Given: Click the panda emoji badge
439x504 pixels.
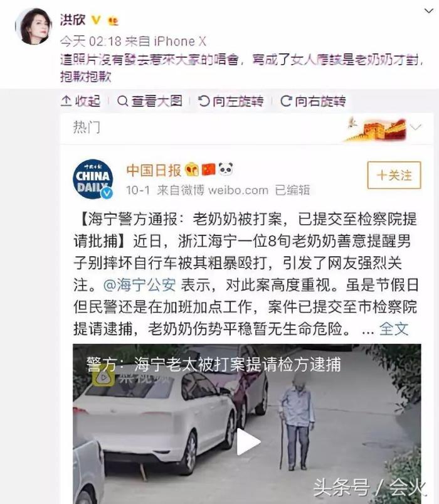Looking at the screenshot, I should point(226,169).
